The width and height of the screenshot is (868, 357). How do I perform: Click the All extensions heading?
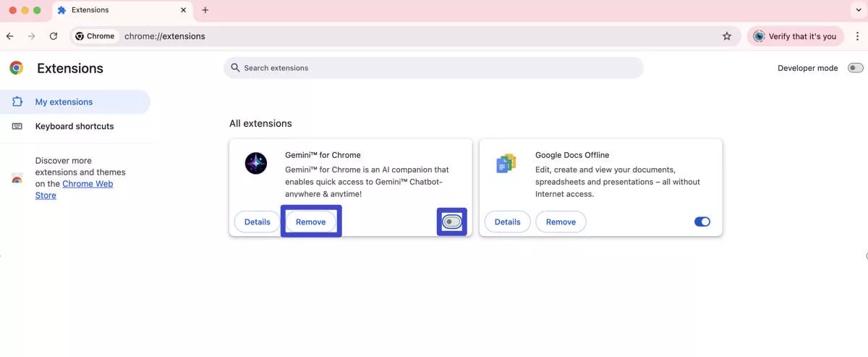point(260,124)
